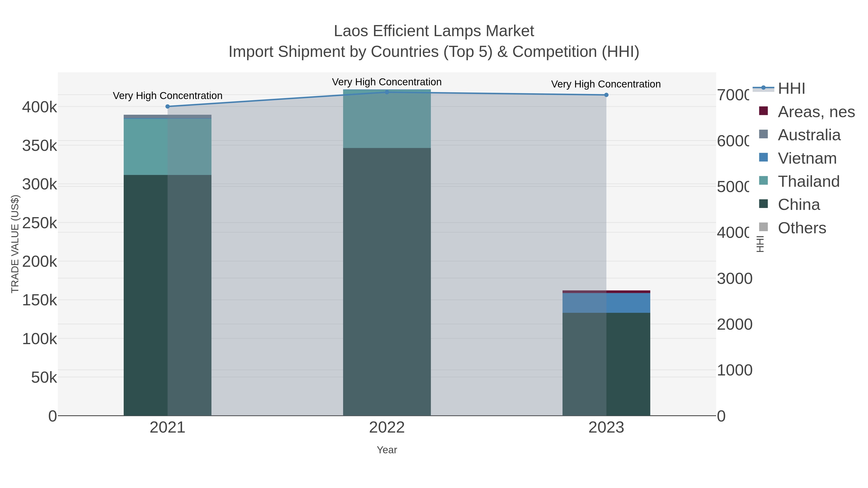
Task: Click the China bar segment for 2021
Action: click(168, 295)
